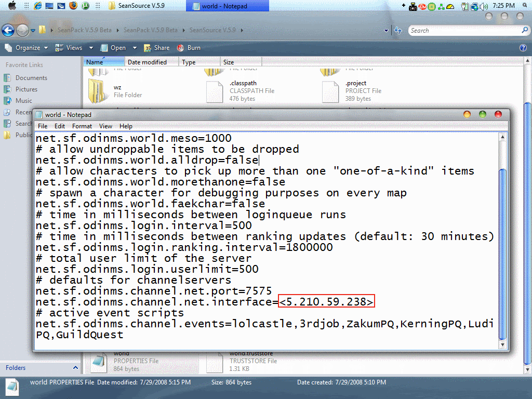532x399 pixels.
Task: Click SeanSource V.5.9 breadcrumb in address bar
Action: [212, 30]
